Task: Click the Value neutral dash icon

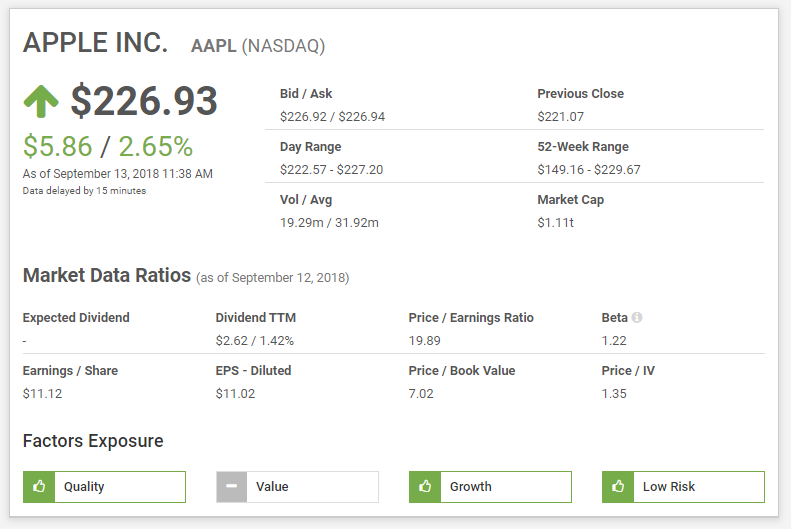Action: click(232, 487)
